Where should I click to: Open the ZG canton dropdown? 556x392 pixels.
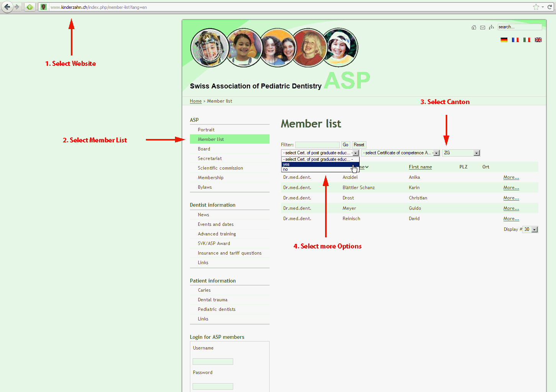click(x=461, y=153)
